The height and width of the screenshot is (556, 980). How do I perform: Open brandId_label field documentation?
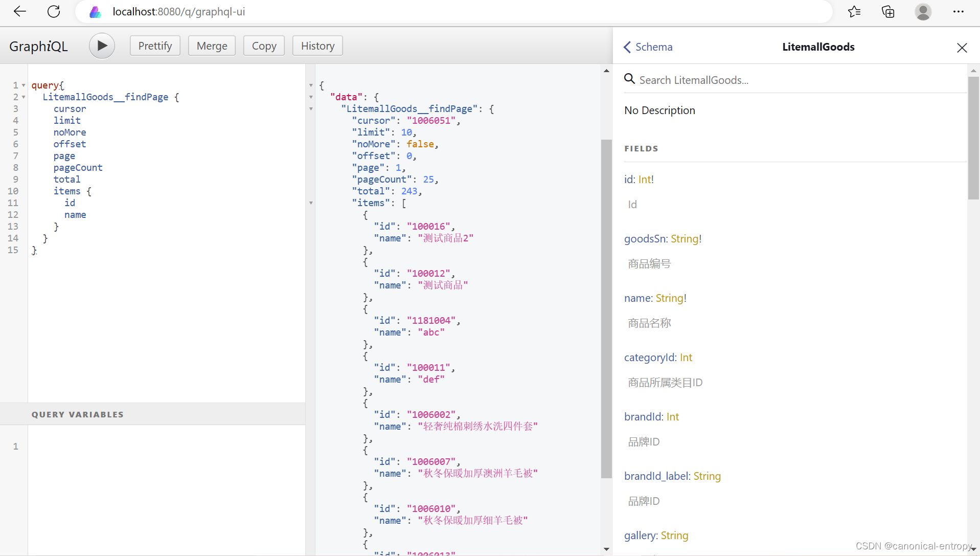[656, 476]
